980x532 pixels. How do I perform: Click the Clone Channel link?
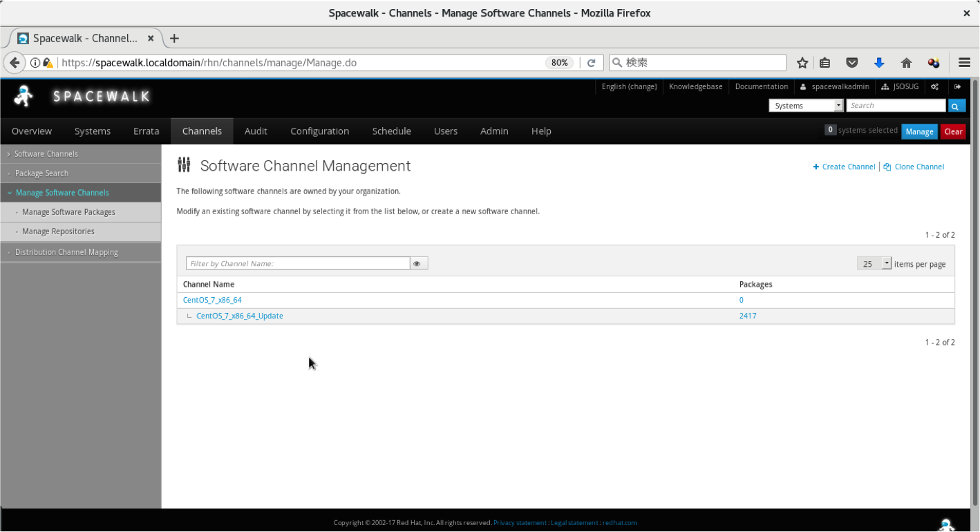[914, 167]
